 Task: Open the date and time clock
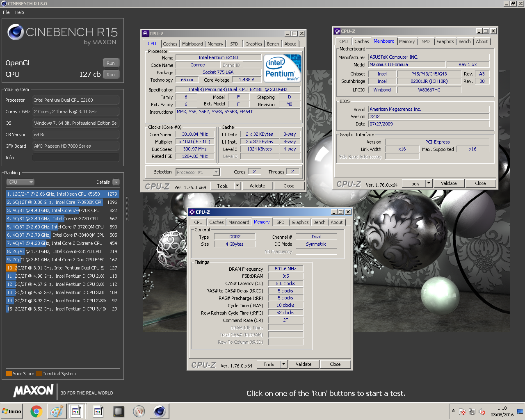click(502, 411)
